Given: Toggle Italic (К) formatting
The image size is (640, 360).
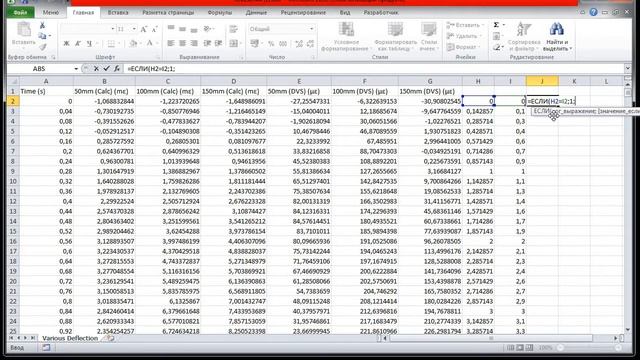Looking at the screenshot, I should point(78,43).
